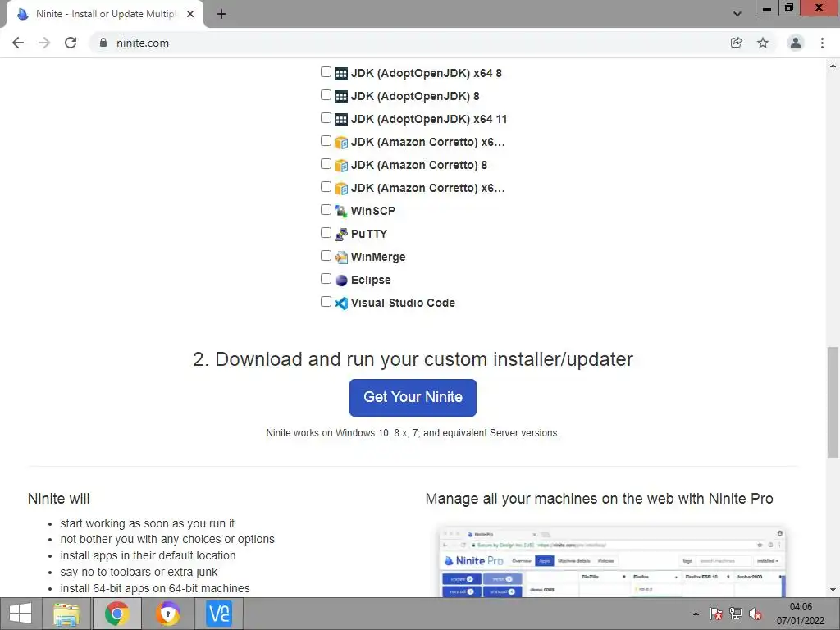Click the Eclipse label text
This screenshot has width=840, height=630.
tap(371, 281)
